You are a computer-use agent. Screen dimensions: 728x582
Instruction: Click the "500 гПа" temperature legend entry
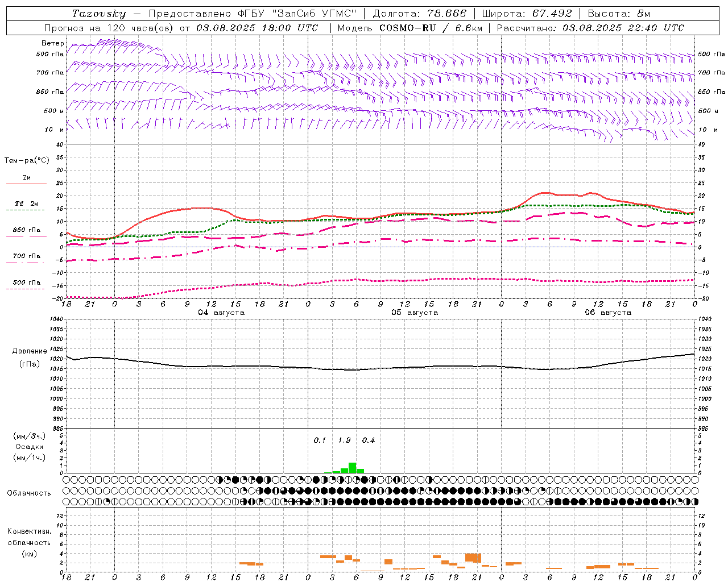27,282
